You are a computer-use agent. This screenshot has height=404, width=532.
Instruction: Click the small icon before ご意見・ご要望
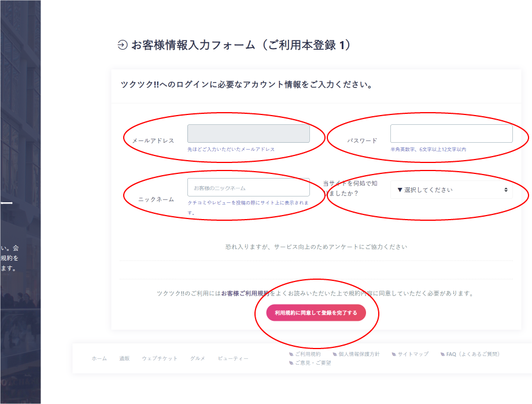[291, 363]
